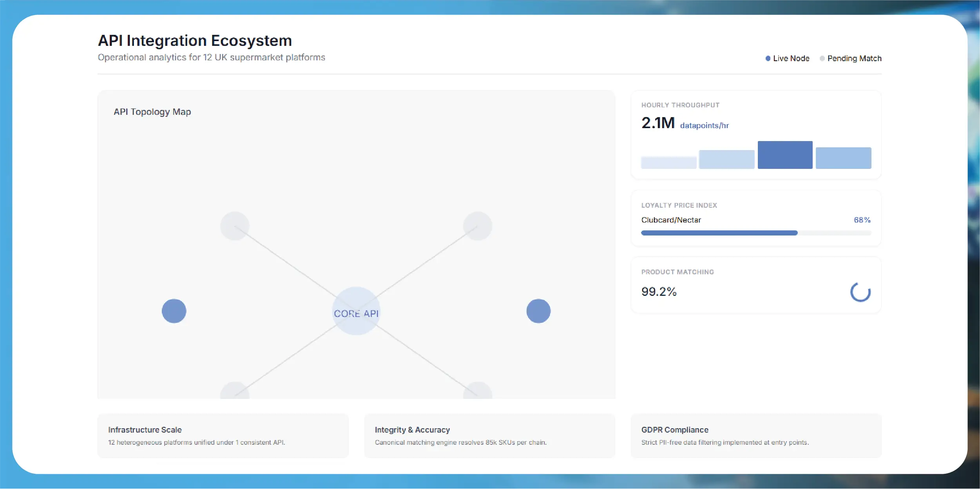This screenshot has height=489, width=980.
Task: Select the blue live node right of CORE API
Action: [538, 311]
